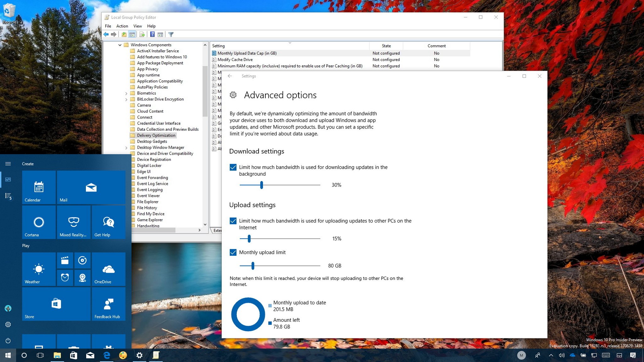Open the Get Help tile
Viewport: 644px width, 362px height.
108,222
